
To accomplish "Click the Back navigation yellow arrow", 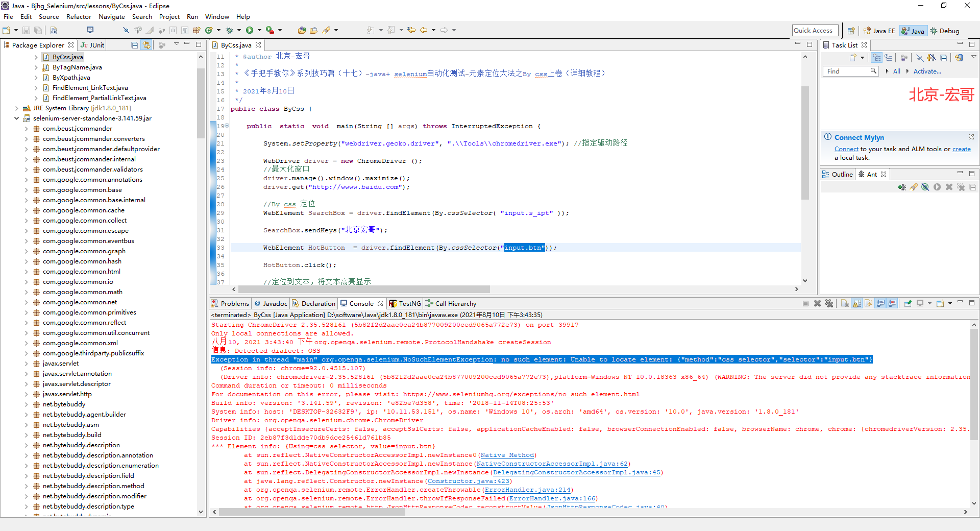I will (424, 31).
